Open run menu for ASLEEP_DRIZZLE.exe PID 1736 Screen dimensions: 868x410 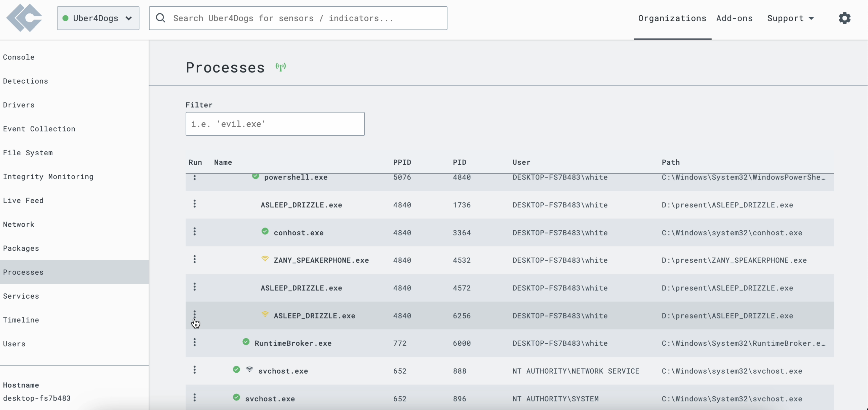[194, 204]
